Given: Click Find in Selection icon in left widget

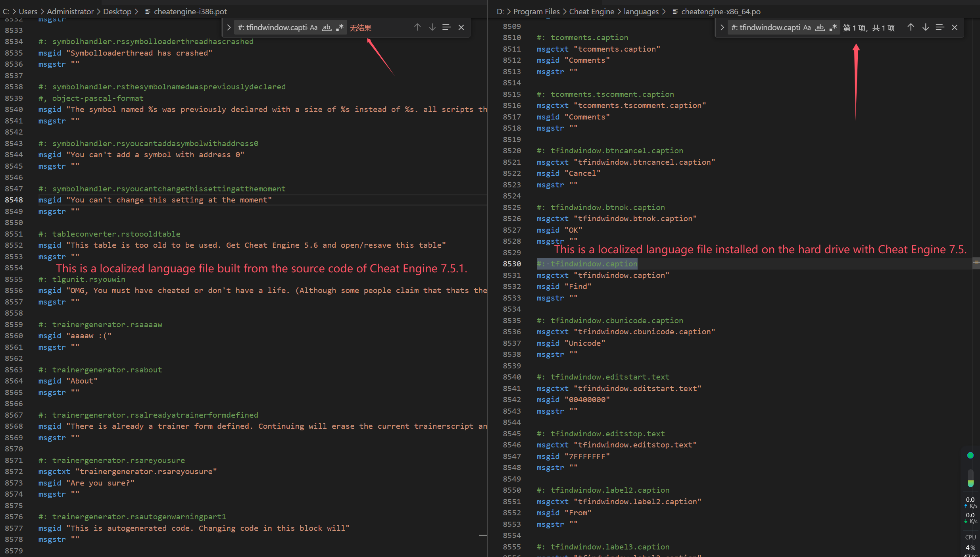Looking at the screenshot, I should [x=446, y=27].
